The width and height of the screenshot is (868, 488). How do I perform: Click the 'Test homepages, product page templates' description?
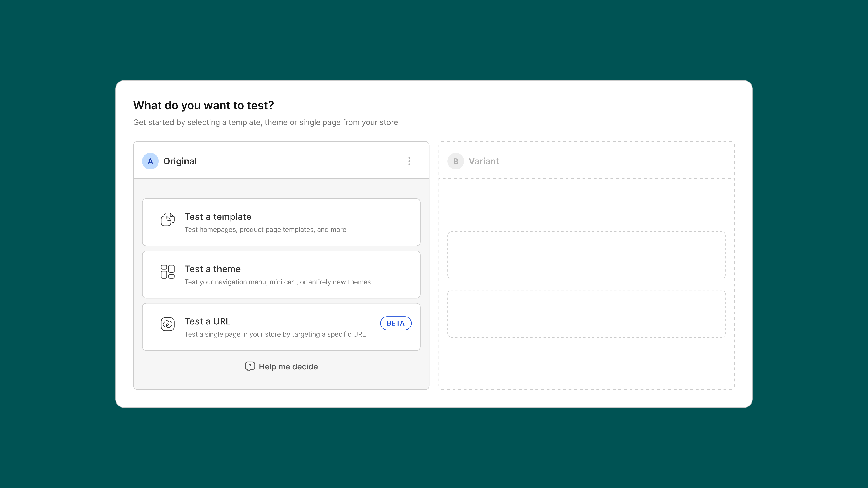[x=265, y=230]
